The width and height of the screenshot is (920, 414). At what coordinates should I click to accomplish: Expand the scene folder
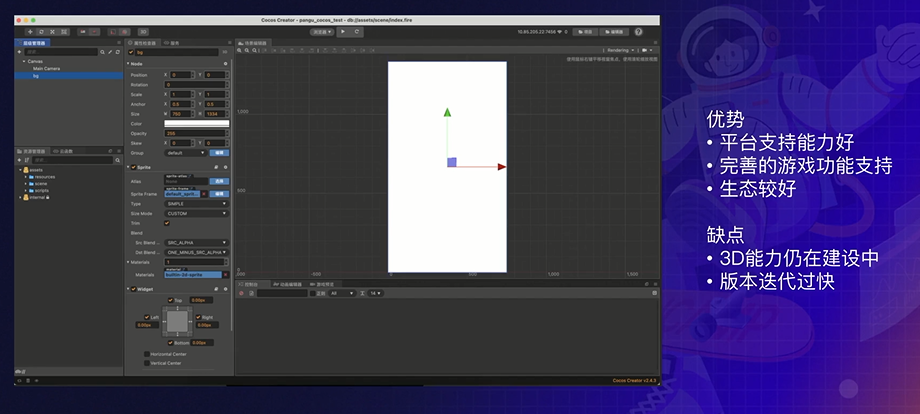tap(26, 184)
